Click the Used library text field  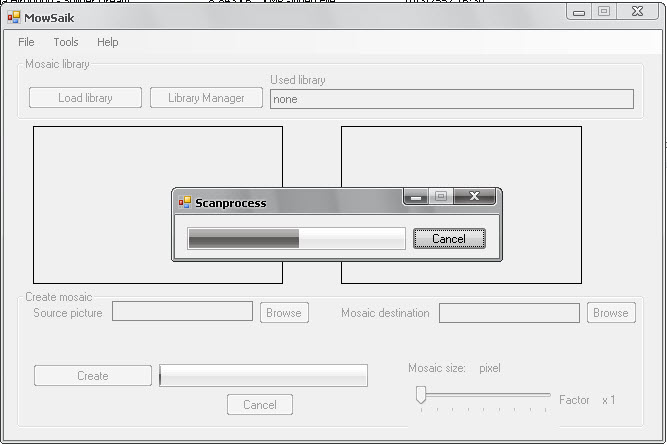click(451, 99)
